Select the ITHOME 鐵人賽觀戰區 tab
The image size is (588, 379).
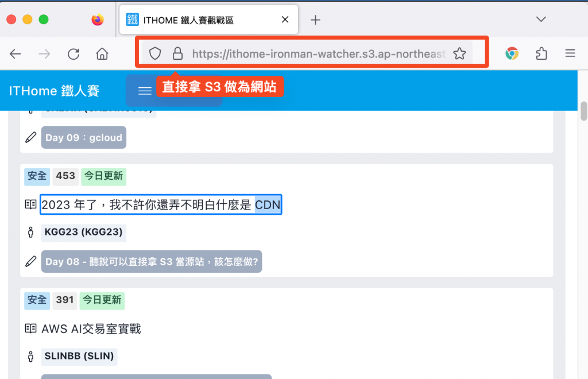coord(208,20)
